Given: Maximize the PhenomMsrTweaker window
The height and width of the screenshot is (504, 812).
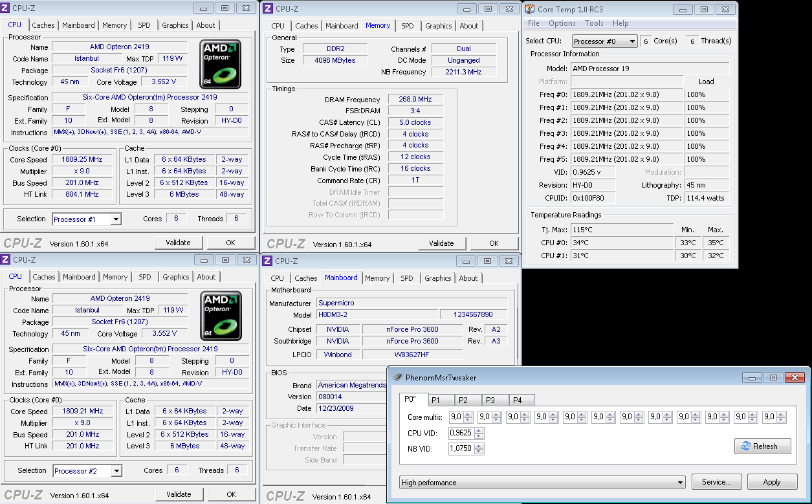Looking at the screenshot, I should pos(773,377).
